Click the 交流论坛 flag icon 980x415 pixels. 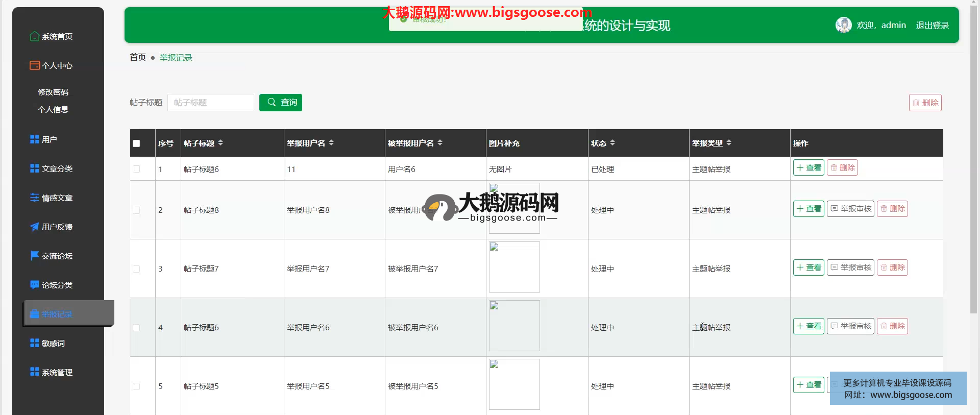coord(34,255)
